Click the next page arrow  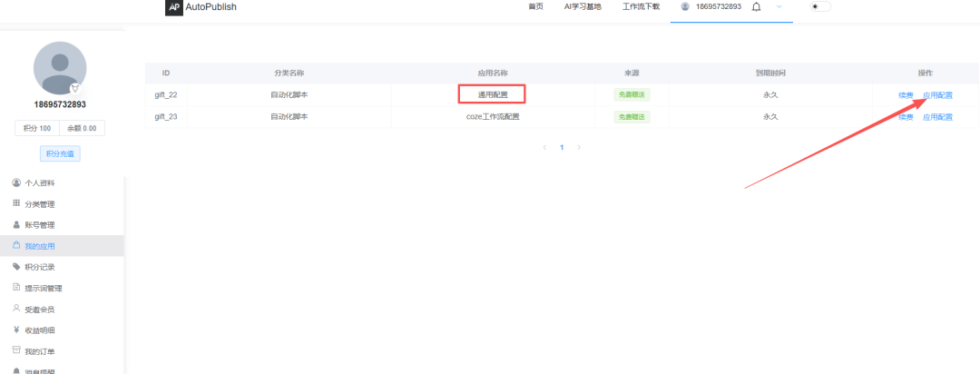[x=579, y=148]
